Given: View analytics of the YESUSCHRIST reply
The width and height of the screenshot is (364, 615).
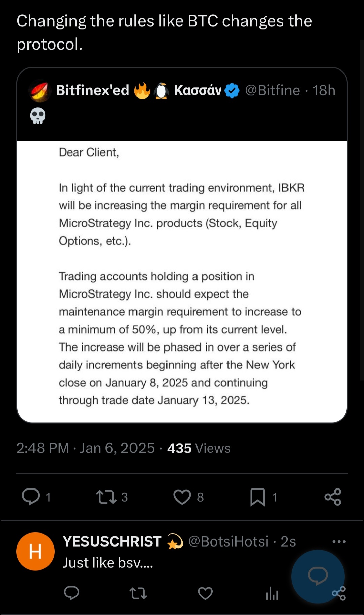Looking at the screenshot, I should coord(272,593).
